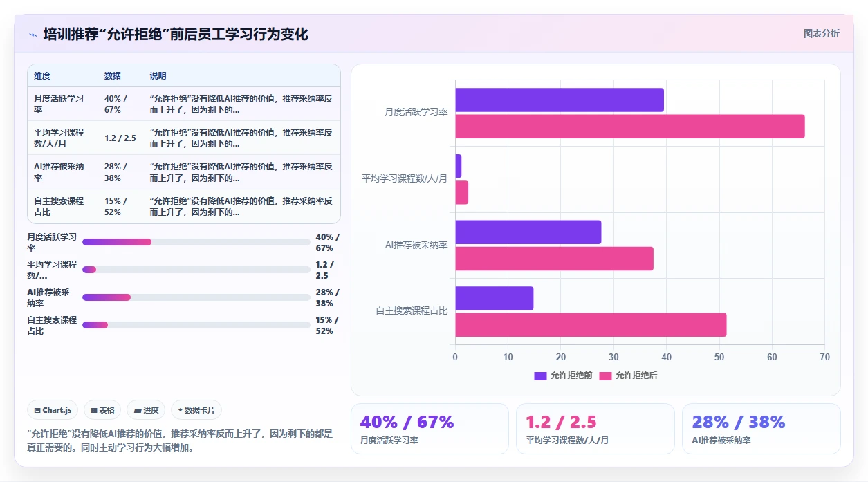Image resolution: width=868 pixels, height=482 pixels.
Task: Click chart axis label 平均学习课程数/人/月
Action: coord(405,178)
